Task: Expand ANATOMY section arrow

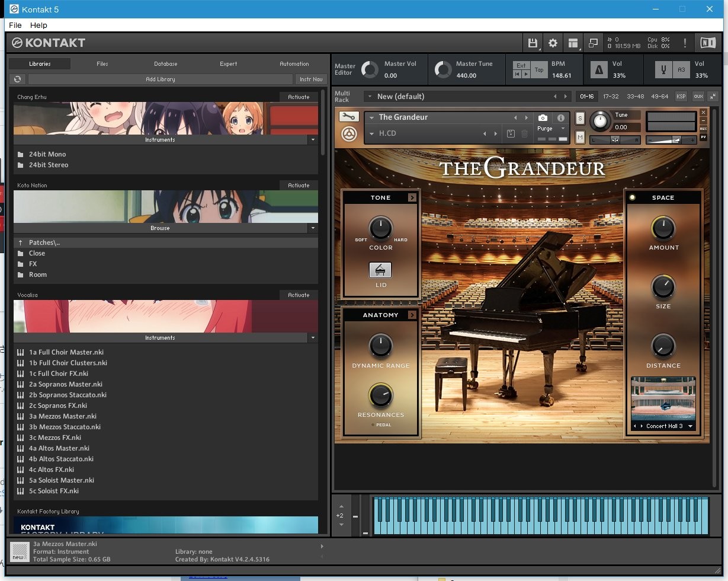Action: (x=412, y=315)
